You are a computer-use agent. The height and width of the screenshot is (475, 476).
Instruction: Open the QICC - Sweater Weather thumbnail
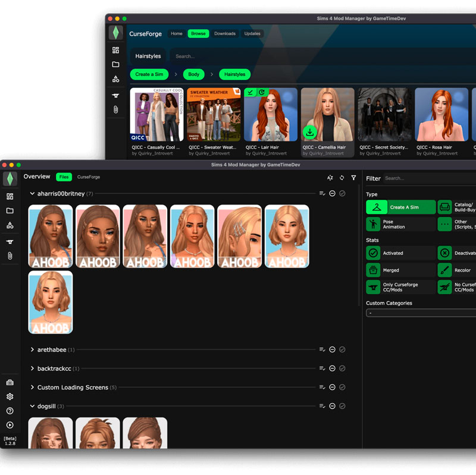pyautogui.click(x=214, y=115)
